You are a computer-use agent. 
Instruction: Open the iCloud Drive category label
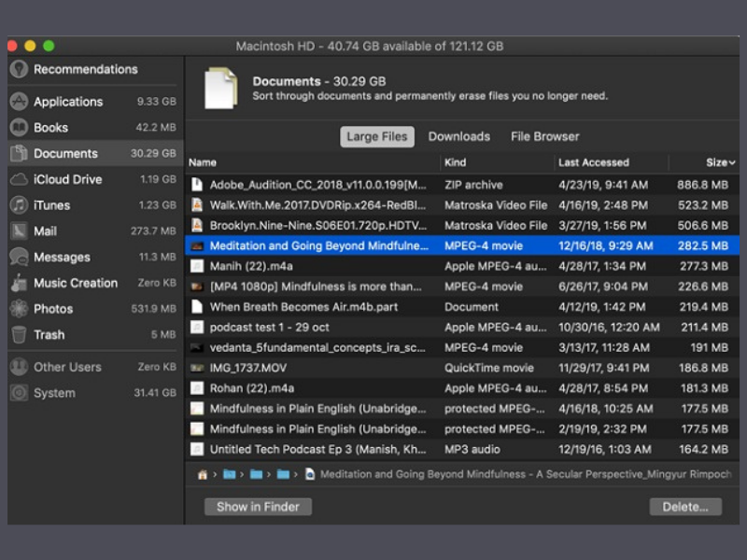pos(67,179)
